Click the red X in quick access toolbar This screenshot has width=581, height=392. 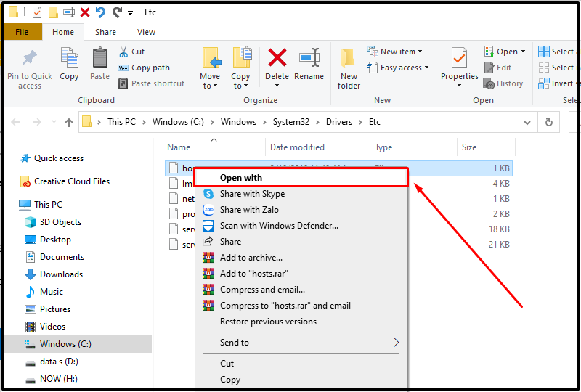point(85,12)
